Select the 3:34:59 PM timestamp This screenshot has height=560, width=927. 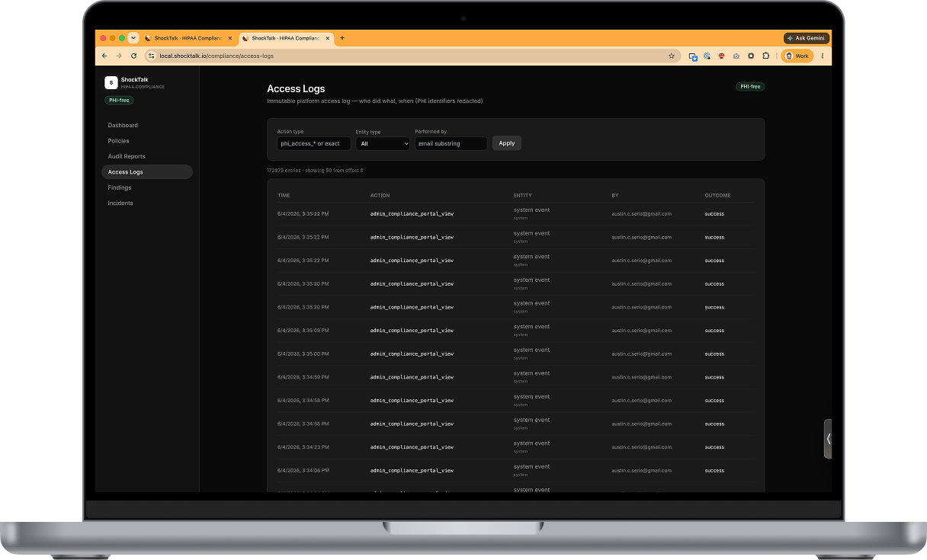tap(303, 377)
